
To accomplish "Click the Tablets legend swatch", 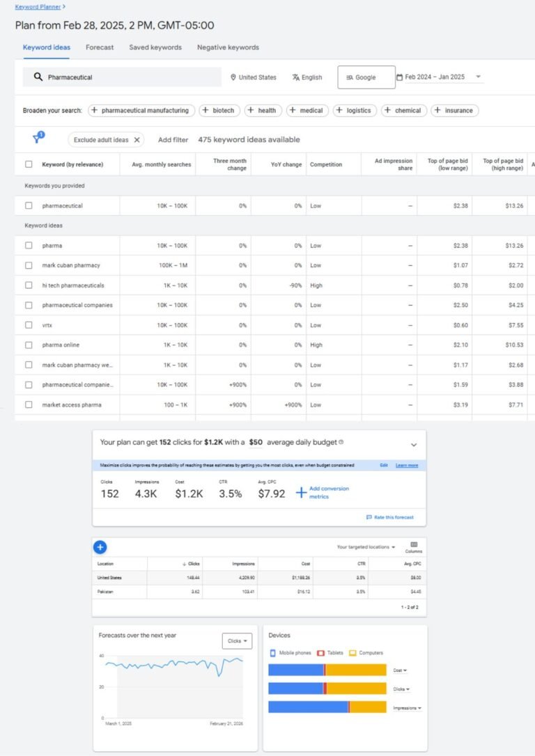I will pyautogui.click(x=321, y=653).
